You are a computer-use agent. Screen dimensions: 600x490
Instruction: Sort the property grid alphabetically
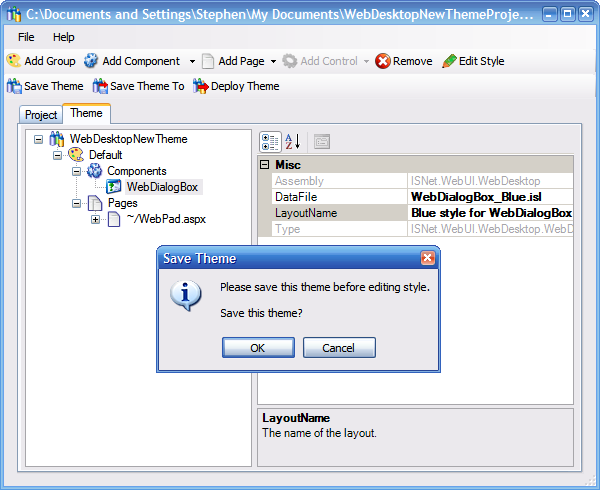click(x=294, y=141)
